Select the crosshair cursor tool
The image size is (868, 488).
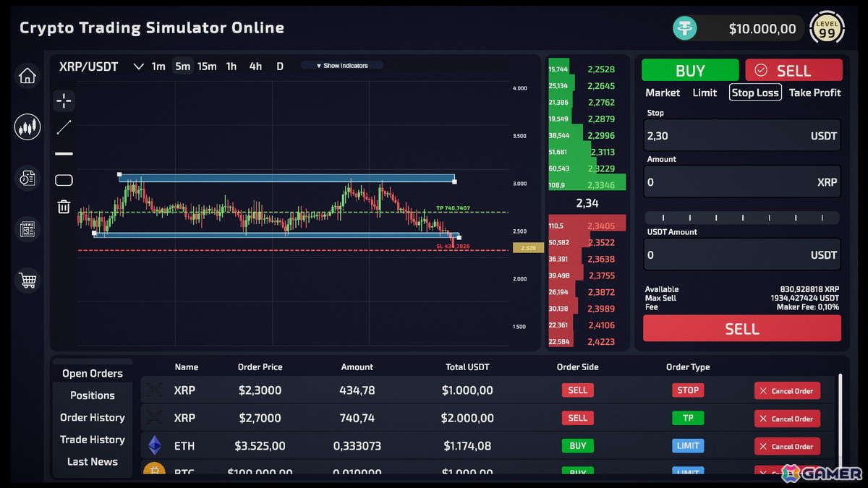(x=64, y=100)
